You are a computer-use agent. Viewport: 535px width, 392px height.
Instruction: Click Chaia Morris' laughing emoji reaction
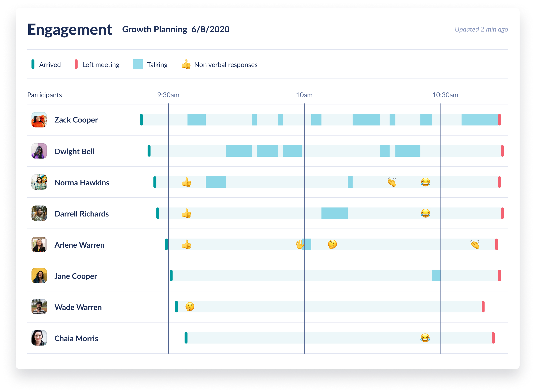(x=425, y=338)
